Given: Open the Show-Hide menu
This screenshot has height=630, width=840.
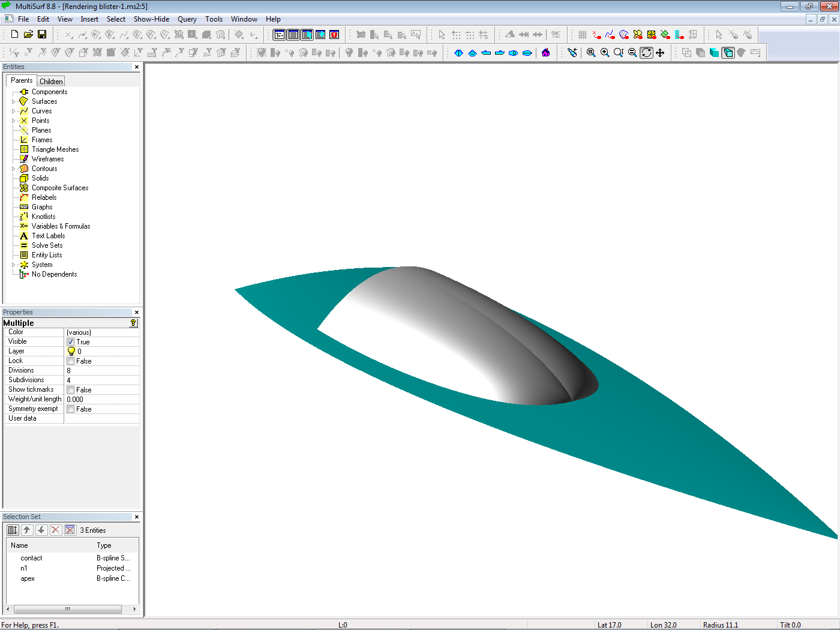Looking at the screenshot, I should 151,19.
